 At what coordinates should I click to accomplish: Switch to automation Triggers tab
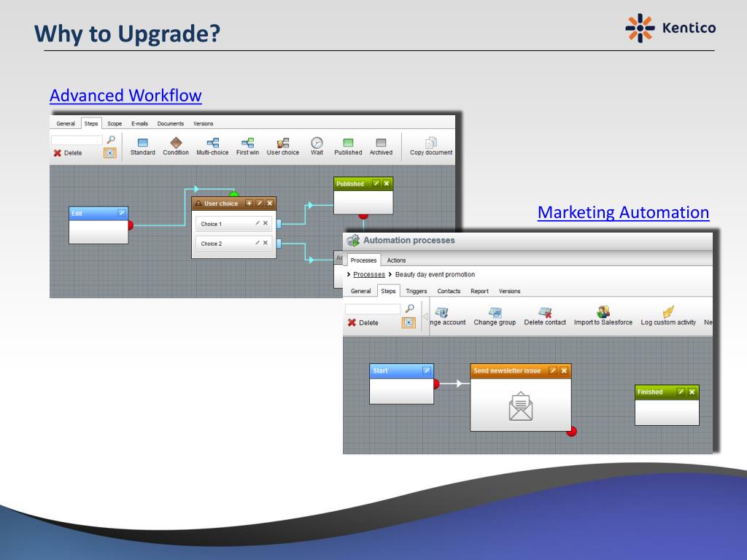tap(417, 291)
